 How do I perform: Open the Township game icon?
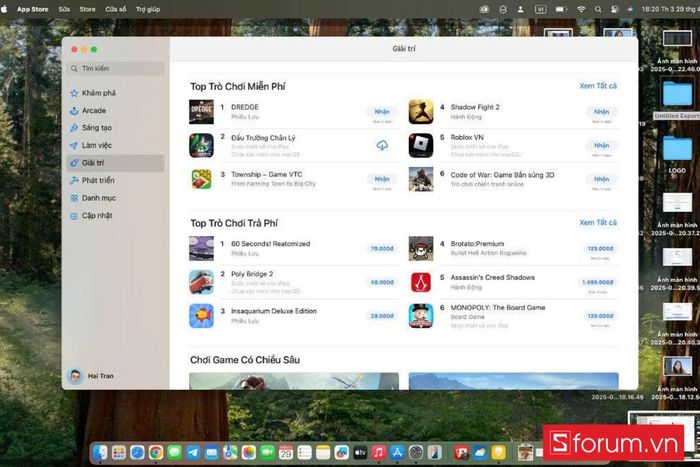point(201,179)
